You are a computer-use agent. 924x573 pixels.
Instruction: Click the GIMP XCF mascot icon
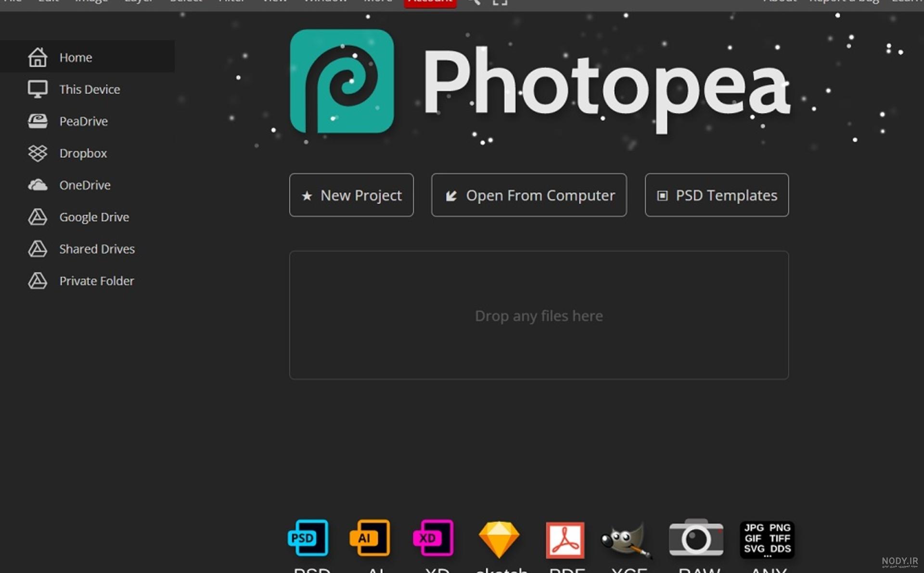click(x=626, y=540)
